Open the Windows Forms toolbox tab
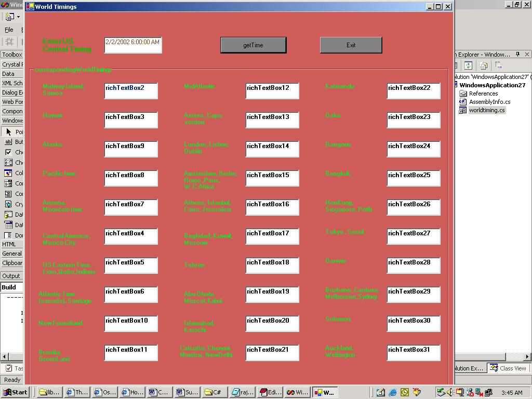Viewport: 532px width, 399px height. [12, 121]
